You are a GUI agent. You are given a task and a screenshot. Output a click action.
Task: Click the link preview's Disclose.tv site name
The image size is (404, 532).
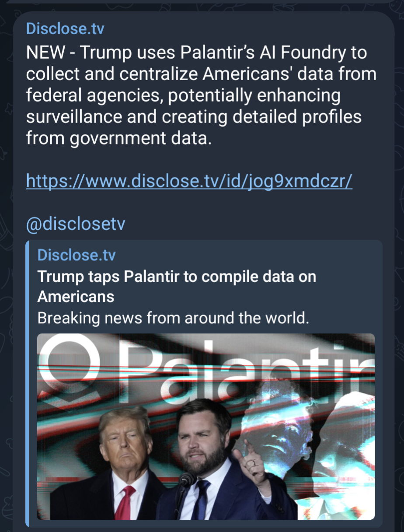click(77, 255)
